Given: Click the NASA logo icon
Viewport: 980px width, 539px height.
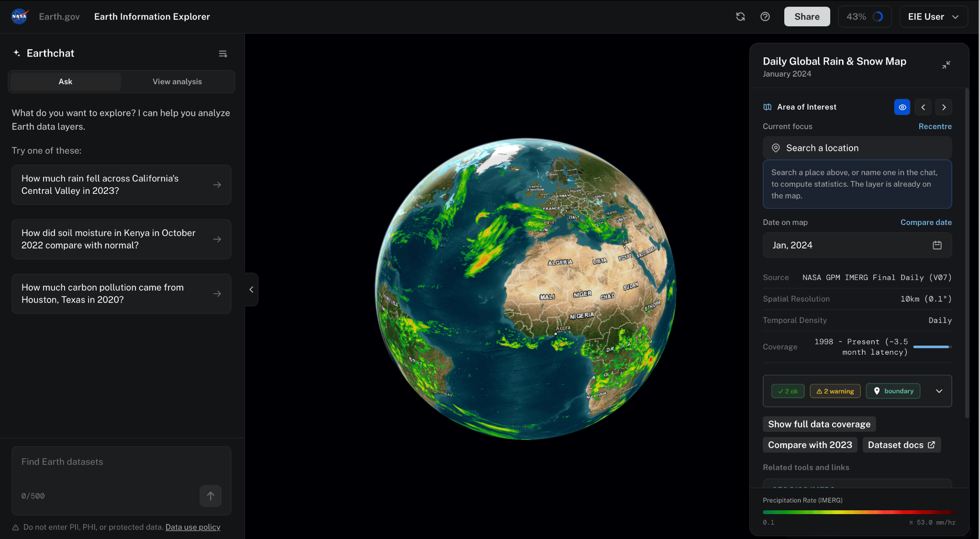Looking at the screenshot, I should 20,16.
